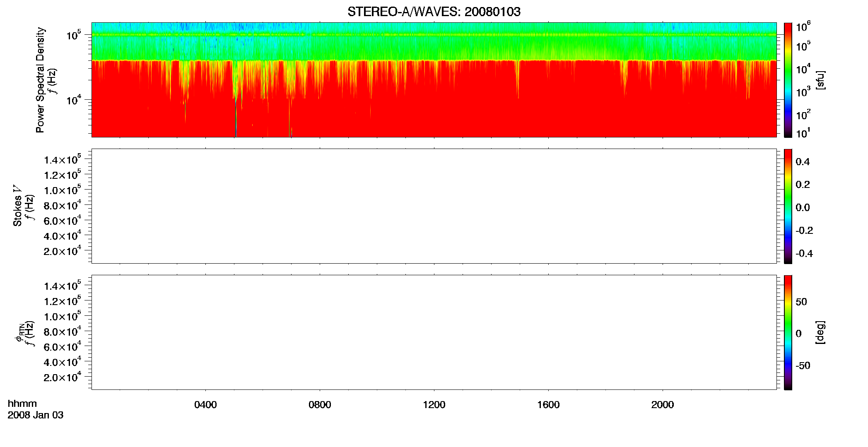
Task: Click the -0.2 label on Stokes V color bar
Action: click(804, 231)
